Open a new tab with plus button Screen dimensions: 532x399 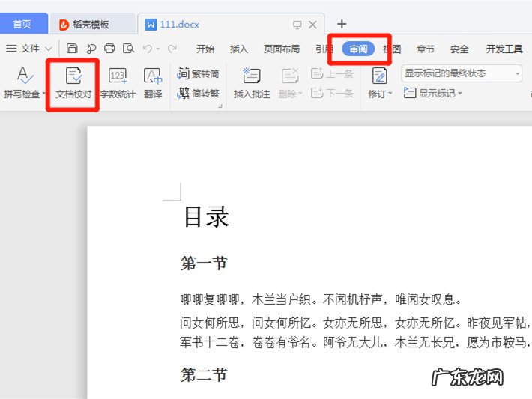(342, 24)
